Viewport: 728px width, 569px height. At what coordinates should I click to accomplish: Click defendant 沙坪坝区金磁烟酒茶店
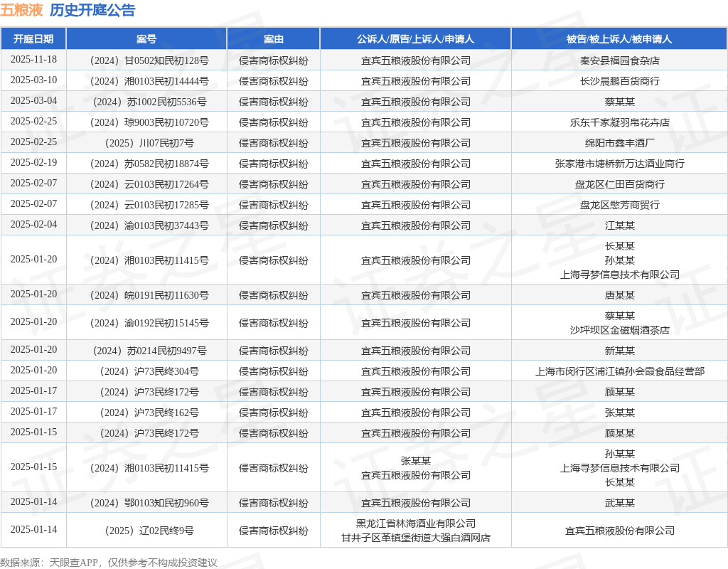pyautogui.click(x=620, y=330)
